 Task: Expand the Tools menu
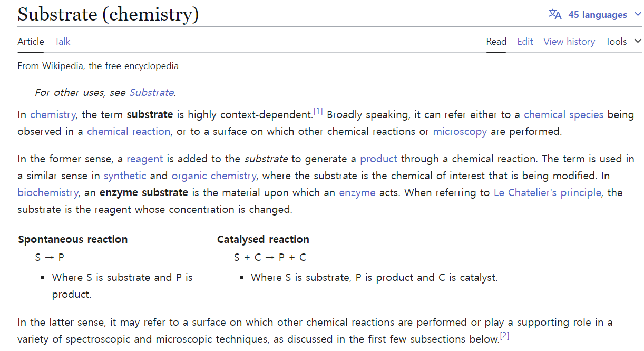pyautogui.click(x=623, y=42)
